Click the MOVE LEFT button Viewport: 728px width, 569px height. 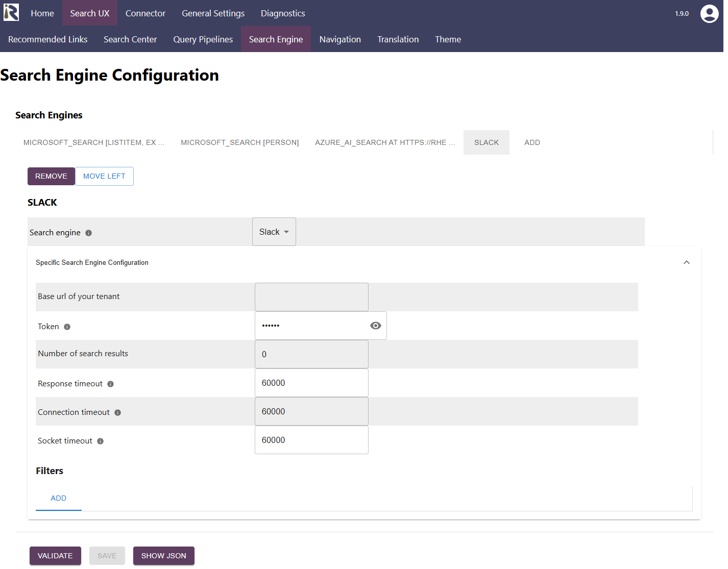pyautogui.click(x=104, y=176)
